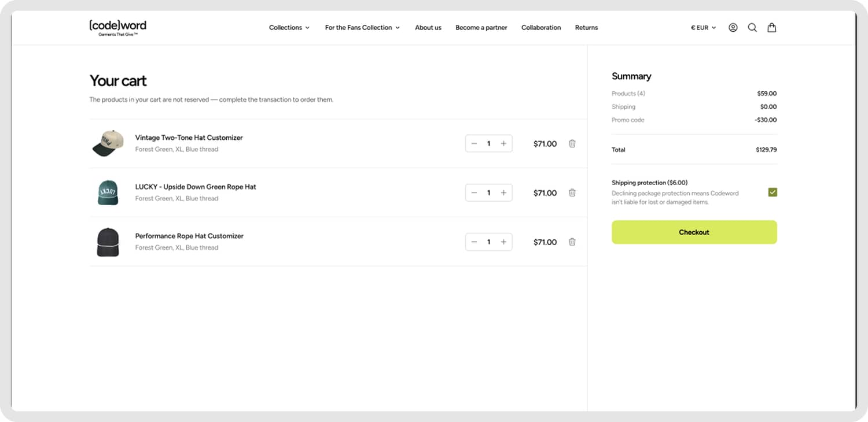Click the Total amount $129.79
The height and width of the screenshot is (422, 868).
[x=766, y=150]
